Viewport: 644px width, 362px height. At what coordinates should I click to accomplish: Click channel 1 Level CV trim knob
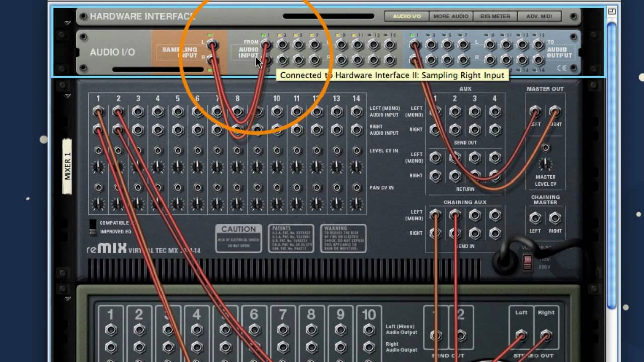(x=98, y=167)
